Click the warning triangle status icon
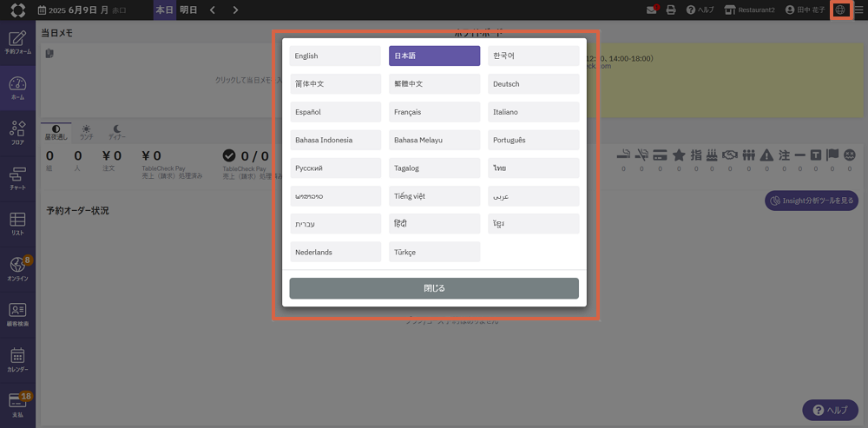Viewport: 868px width, 428px height. pos(766,155)
